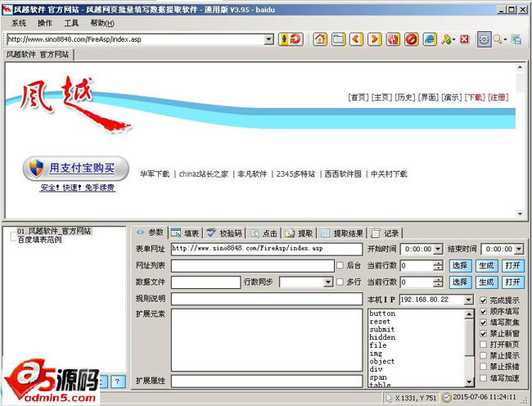Stop loading with the red stop icon
This screenshot has width=532, height=406.
411,39
